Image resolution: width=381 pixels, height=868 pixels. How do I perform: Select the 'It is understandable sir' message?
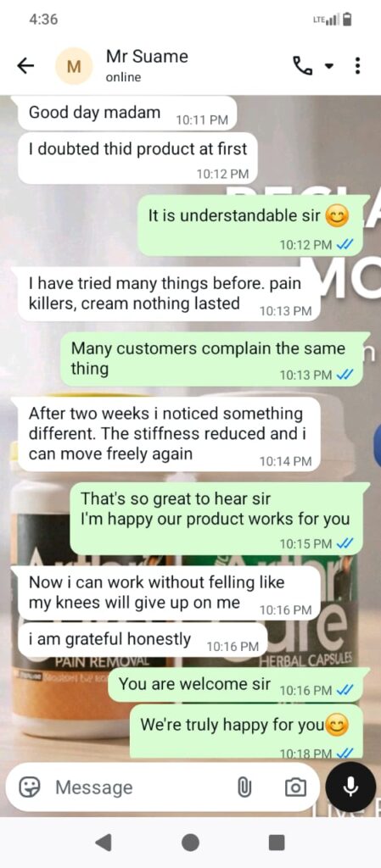249,225
